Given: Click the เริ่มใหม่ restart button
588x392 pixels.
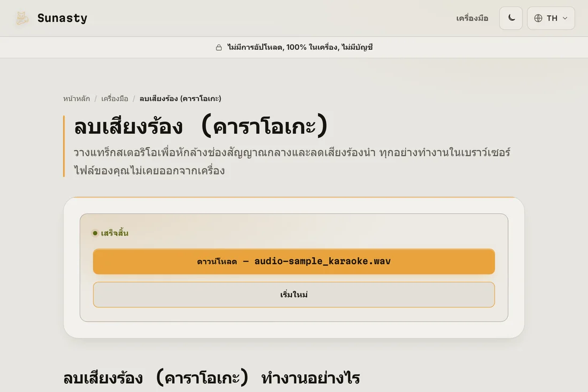Looking at the screenshot, I should coord(293,295).
